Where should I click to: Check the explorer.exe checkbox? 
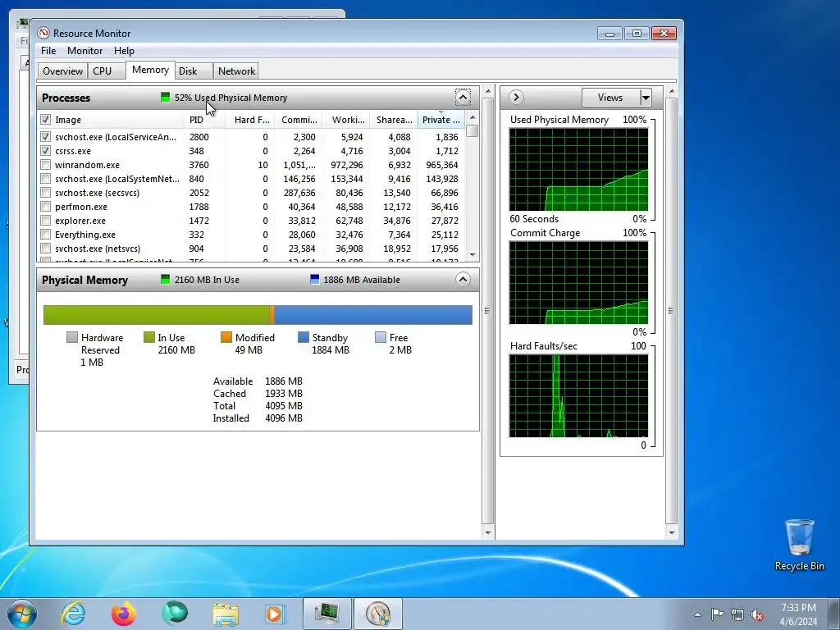(46, 220)
